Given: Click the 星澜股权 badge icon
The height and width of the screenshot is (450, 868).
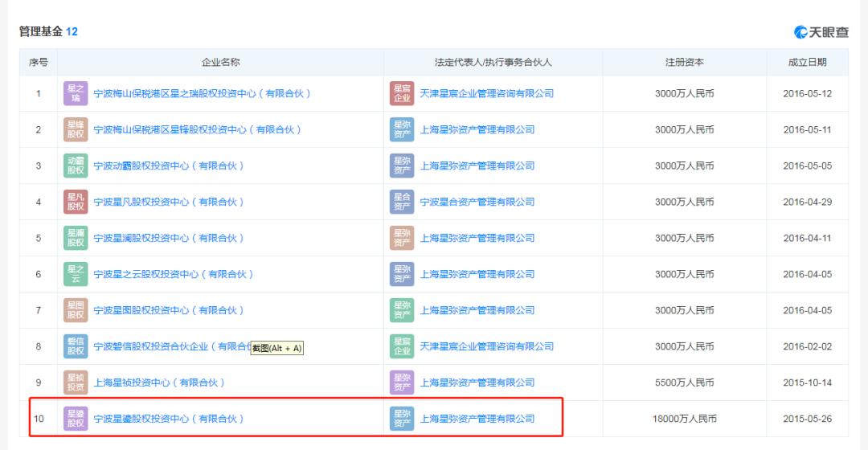Looking at the screenshot, I should click(76, 238).
